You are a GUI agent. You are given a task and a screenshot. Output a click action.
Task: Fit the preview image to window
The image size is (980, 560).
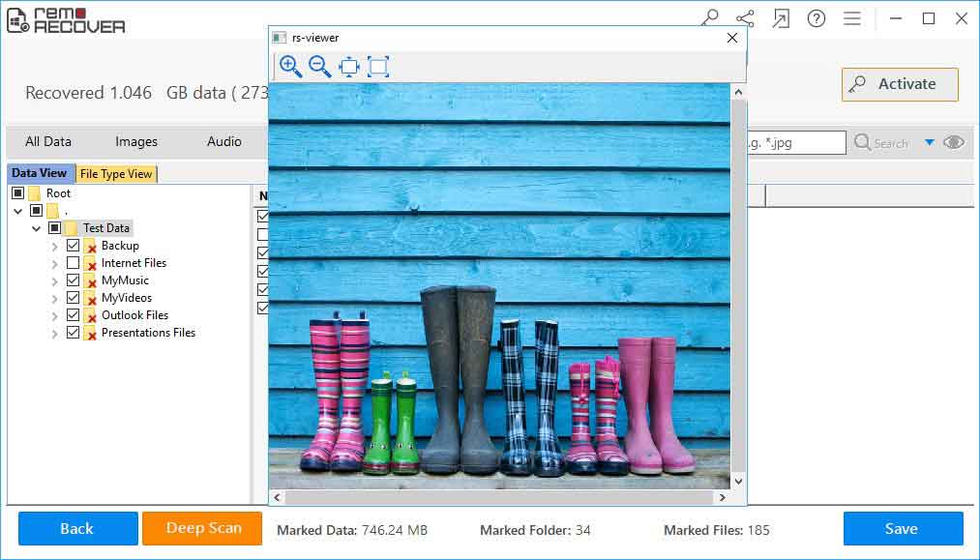coord(349,66)
